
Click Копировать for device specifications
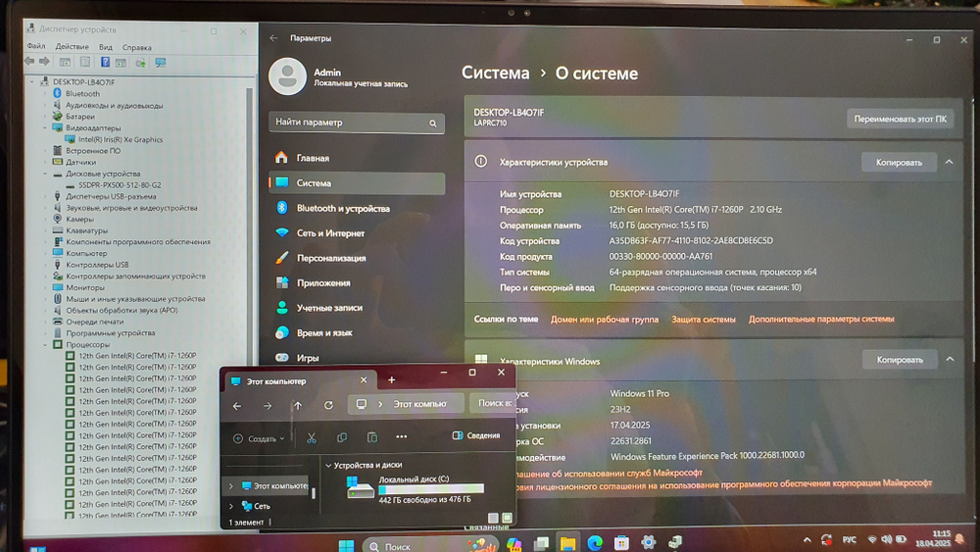[x=899, y=162]
